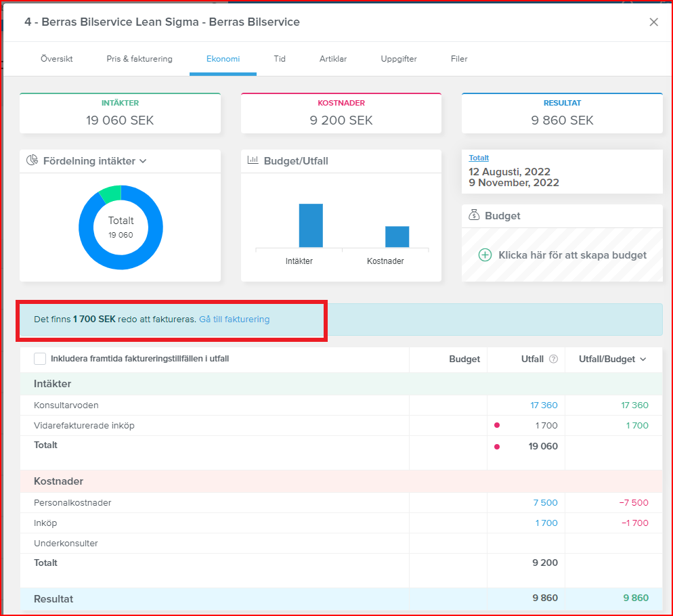Viewport: 673px width, 616px height.
Task: Click the money bag Budget icon
Action: coord(474,215)
